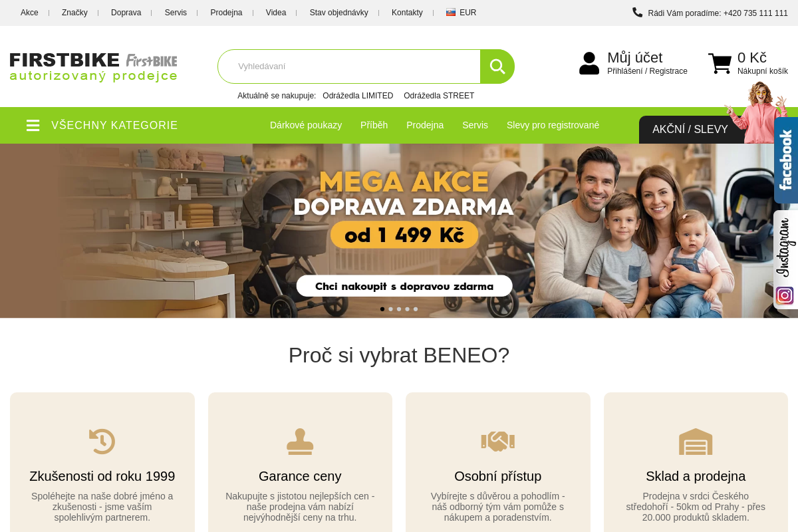Open the Facebook side tab
Screen dimensions: 798x532
click(x=786, y=160)
